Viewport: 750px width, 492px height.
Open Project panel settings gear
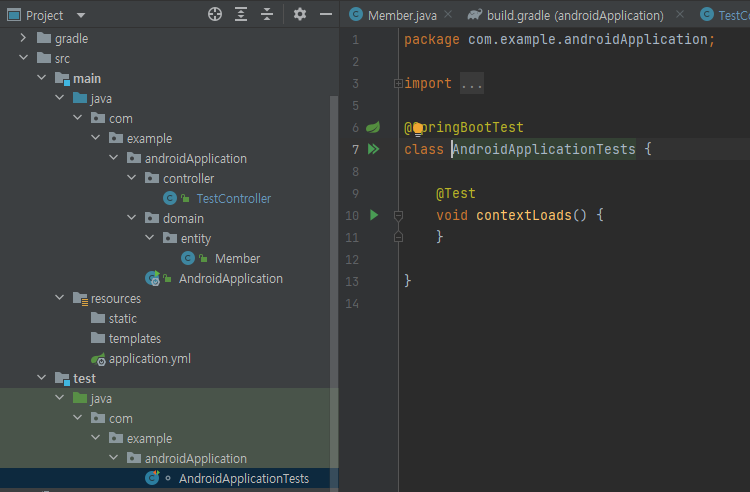300,15
